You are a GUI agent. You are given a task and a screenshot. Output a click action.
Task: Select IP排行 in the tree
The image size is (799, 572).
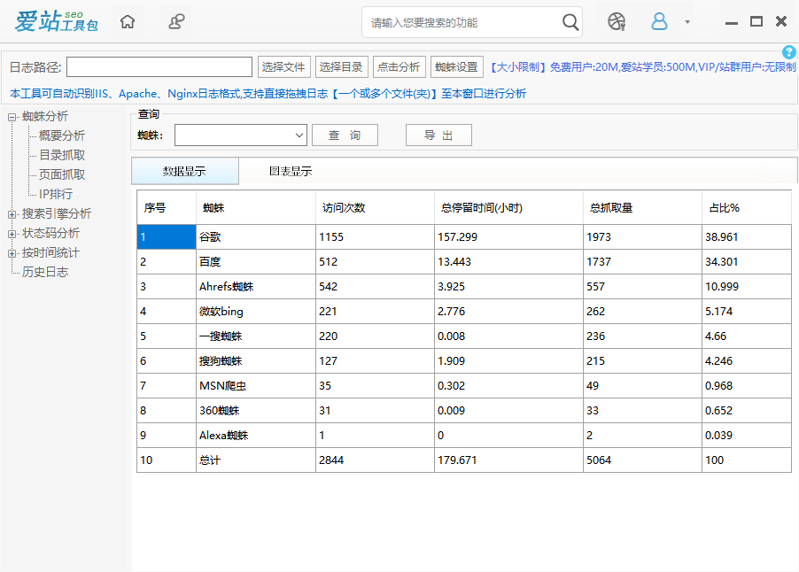click(56, 194)
